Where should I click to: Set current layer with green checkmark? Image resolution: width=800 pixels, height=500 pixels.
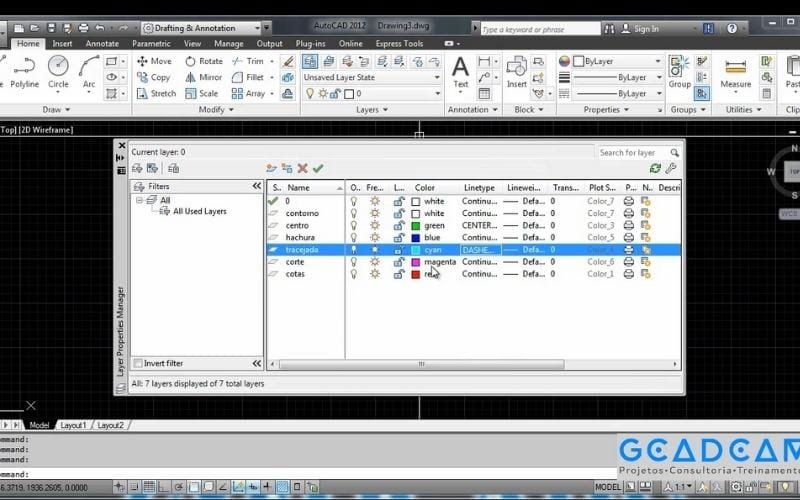[x=318, y=168]
